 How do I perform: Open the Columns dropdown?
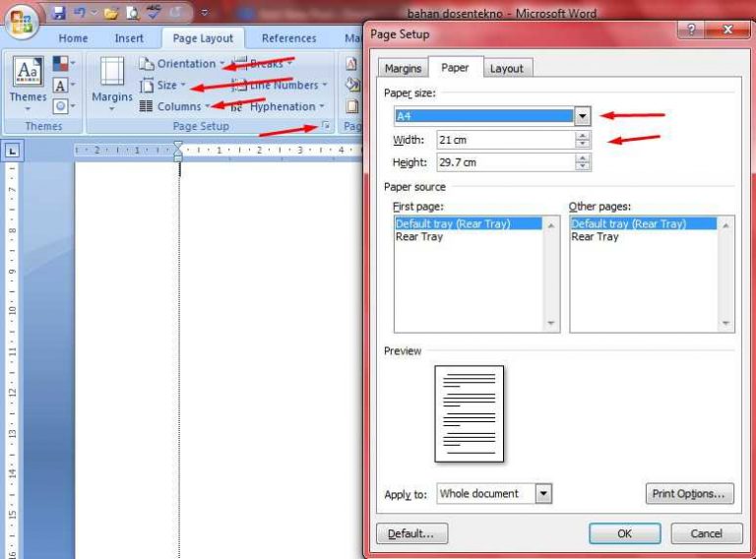[174, 106]
